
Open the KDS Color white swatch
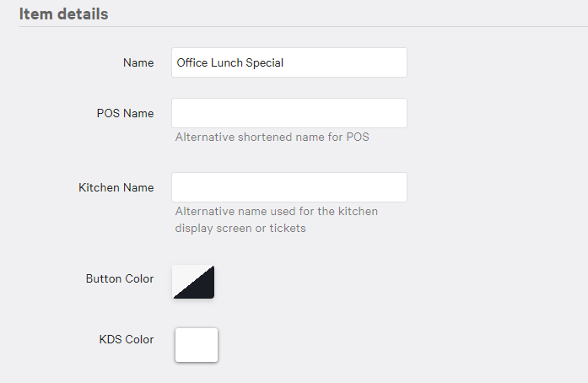coord(197,345)
